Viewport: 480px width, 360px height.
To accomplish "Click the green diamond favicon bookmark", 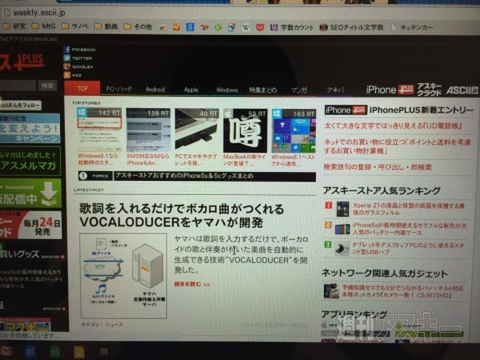I will pyautogui.click(x=218, y=27).
